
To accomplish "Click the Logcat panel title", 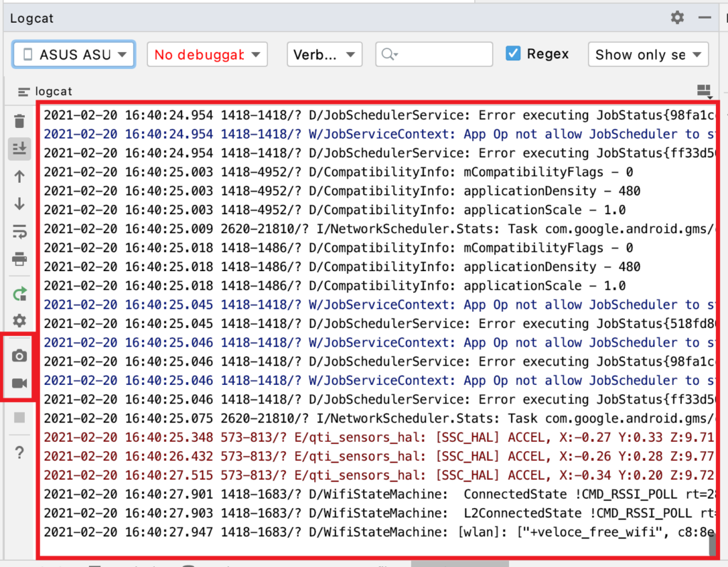I will [31, 18].
